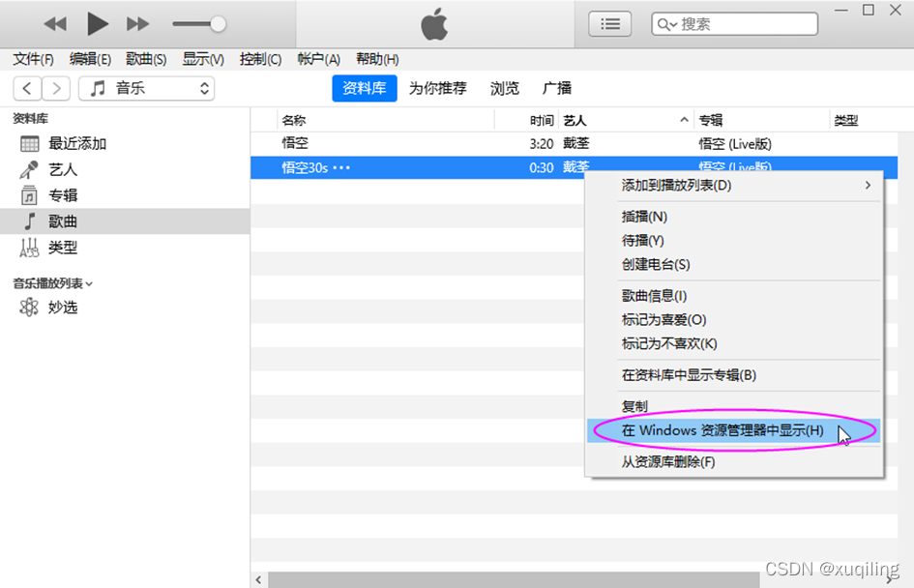Viewport: 914px width, 588px height.
Task: Switch to the 浏览 tab
Action: pos(504,89)
